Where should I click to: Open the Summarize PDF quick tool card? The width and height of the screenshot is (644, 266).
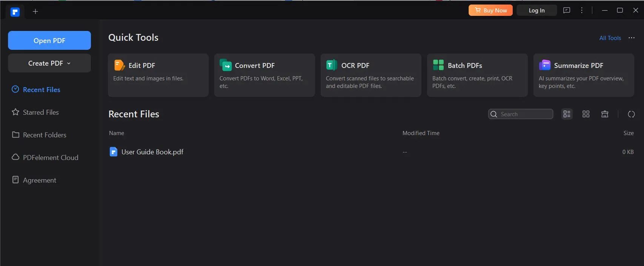pyautogui.click(x=584, y=75)
